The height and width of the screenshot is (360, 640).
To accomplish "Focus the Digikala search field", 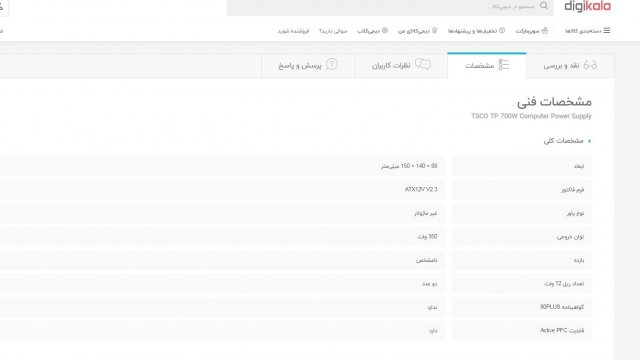I will [390, 7].
